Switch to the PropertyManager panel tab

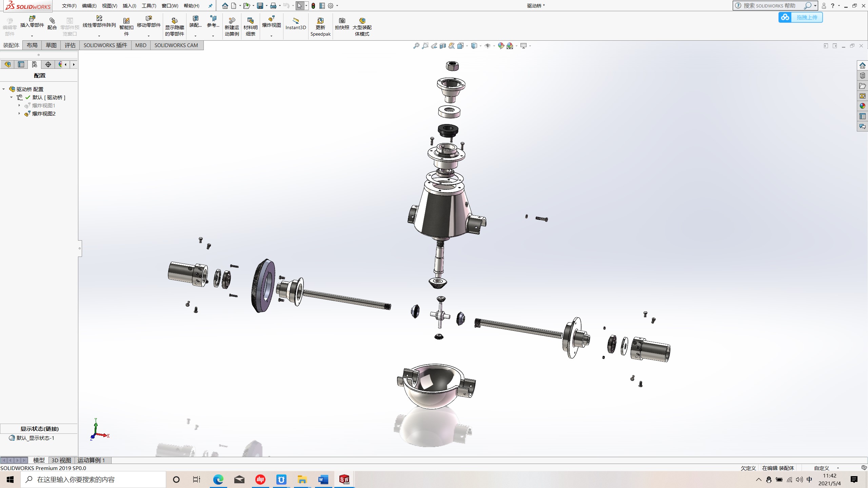21,64
